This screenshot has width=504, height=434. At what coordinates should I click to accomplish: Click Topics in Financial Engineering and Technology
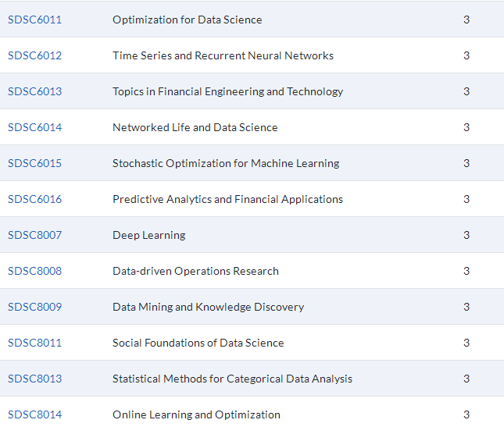(228, 92)
